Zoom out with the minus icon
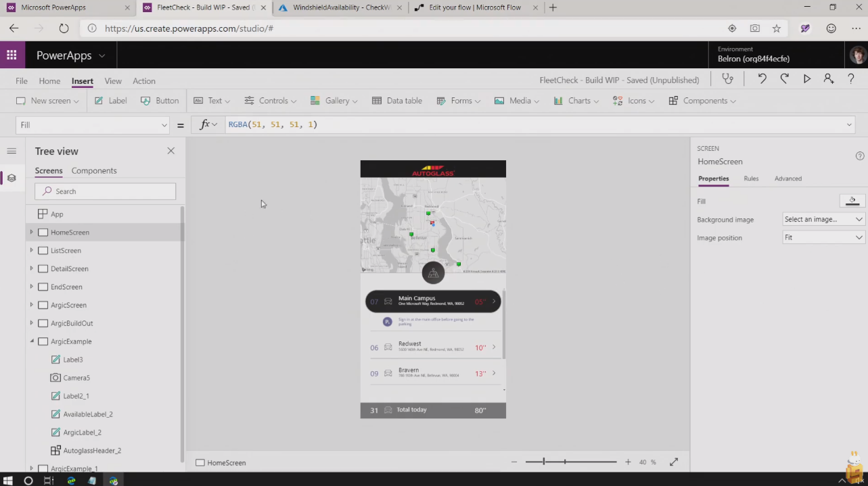The width and height of the screenshot is (868, 486). pos(514,462)
